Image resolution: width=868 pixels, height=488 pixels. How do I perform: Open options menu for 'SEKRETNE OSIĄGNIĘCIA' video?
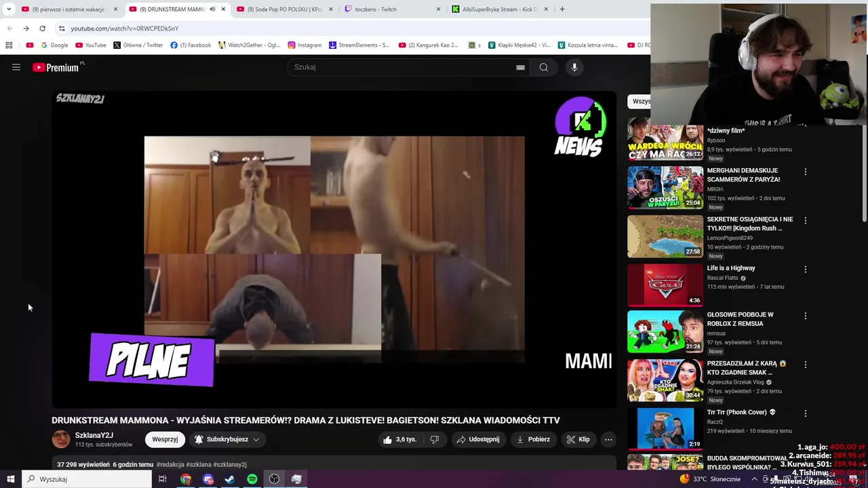(806, 220)
